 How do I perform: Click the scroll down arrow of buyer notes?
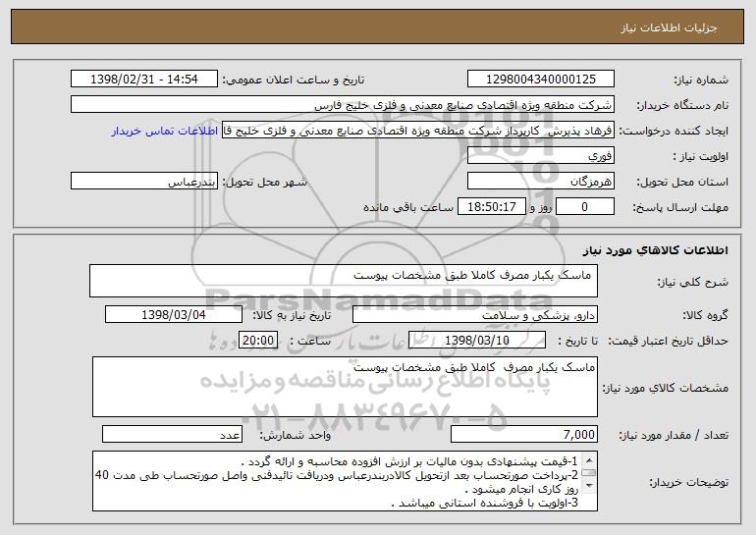[589, 486]
